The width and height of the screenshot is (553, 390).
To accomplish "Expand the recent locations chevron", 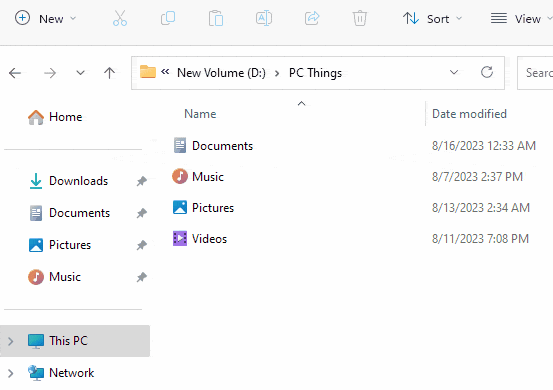I will (x=80, y=73).
